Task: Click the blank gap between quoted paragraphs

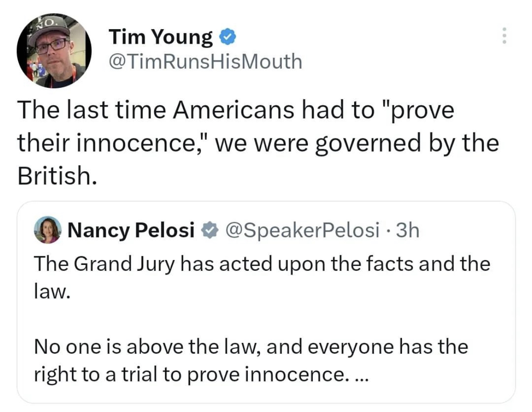Action: pos(264,320)
